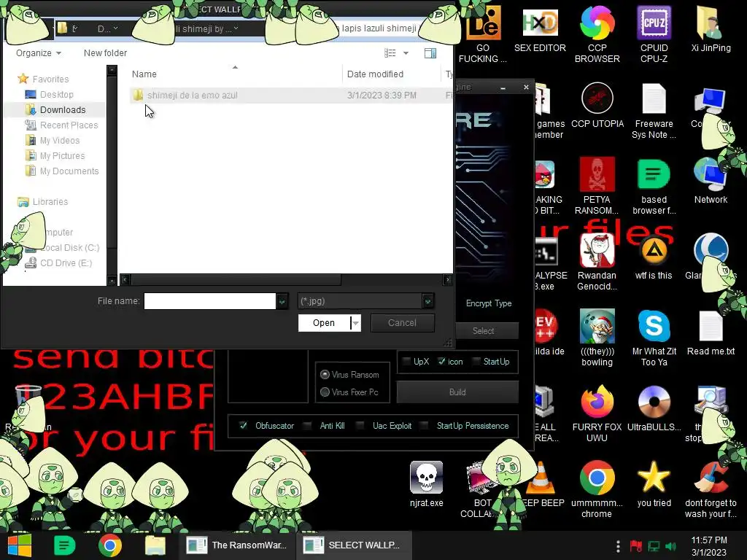The height and width of the screenshot is (560, 747).
Task: Select the Virus Ransom radio button
Action: pos(325,375)
